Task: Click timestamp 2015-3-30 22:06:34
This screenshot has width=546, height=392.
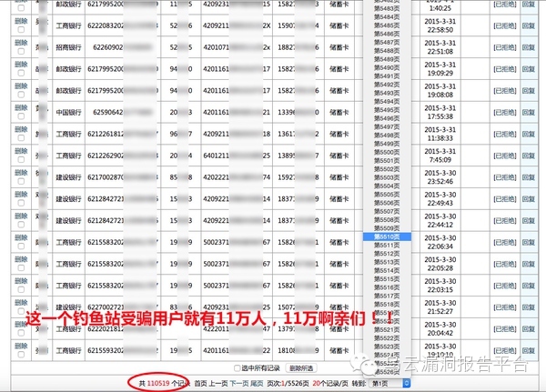Action: coord(440,242)
